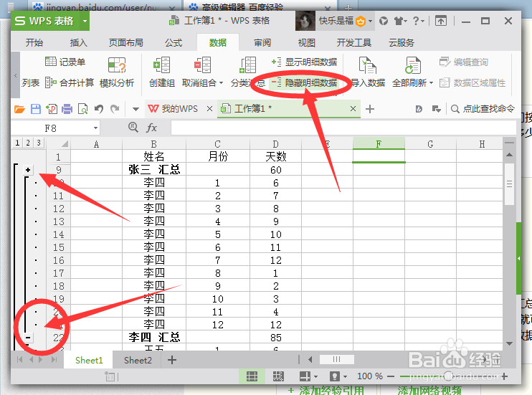Click the 编辑查询 button
This screenshot has width=532, height=395.
pos(463,62)
